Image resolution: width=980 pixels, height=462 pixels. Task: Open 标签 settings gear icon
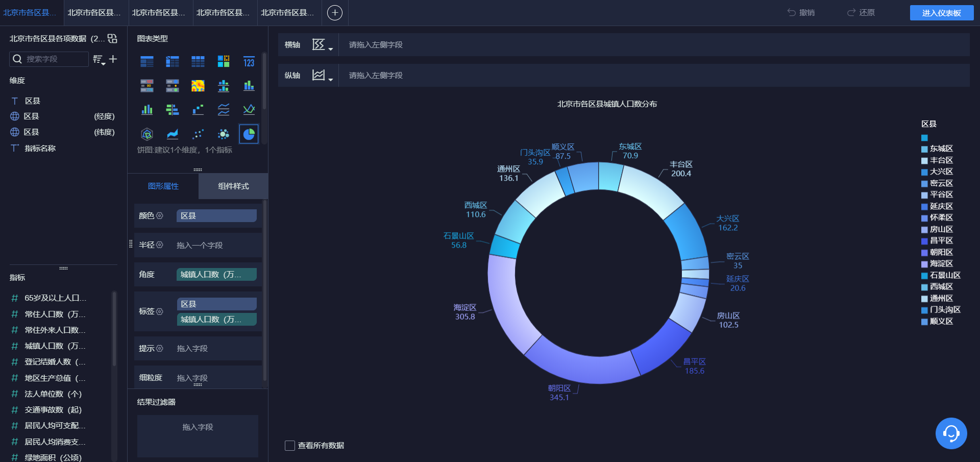[160, 311]
